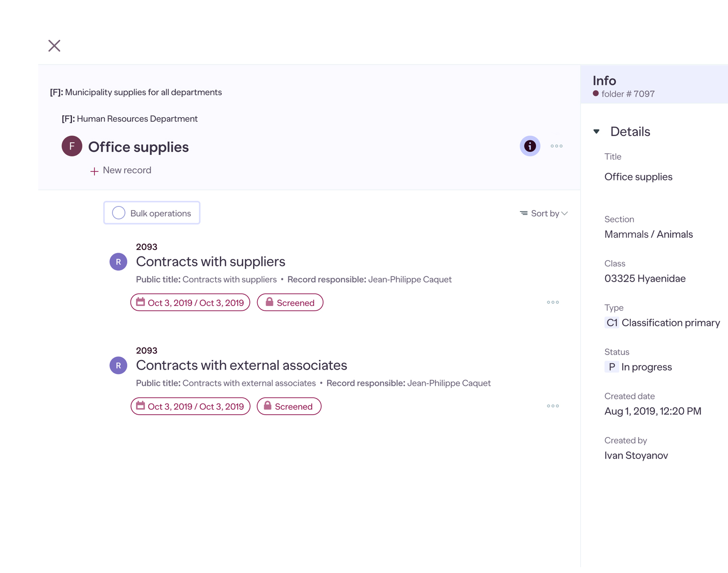The height and width of the screenshot is (573, 728).
Task: Click date tag on Contracts with external associates
Action: 190,407
